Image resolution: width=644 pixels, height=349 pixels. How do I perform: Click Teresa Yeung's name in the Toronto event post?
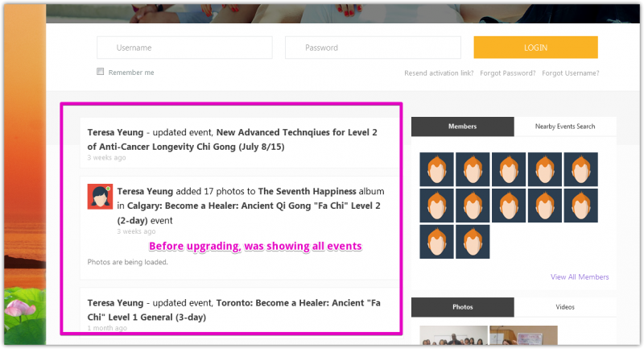(x=115, y=303)
